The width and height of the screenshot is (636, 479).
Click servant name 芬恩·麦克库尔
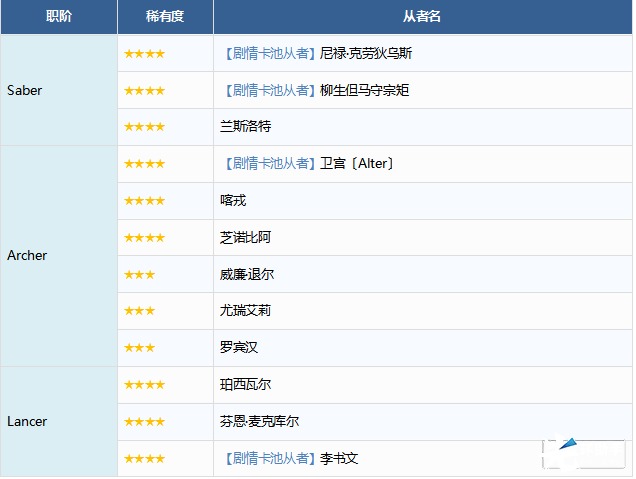(259, 422)
